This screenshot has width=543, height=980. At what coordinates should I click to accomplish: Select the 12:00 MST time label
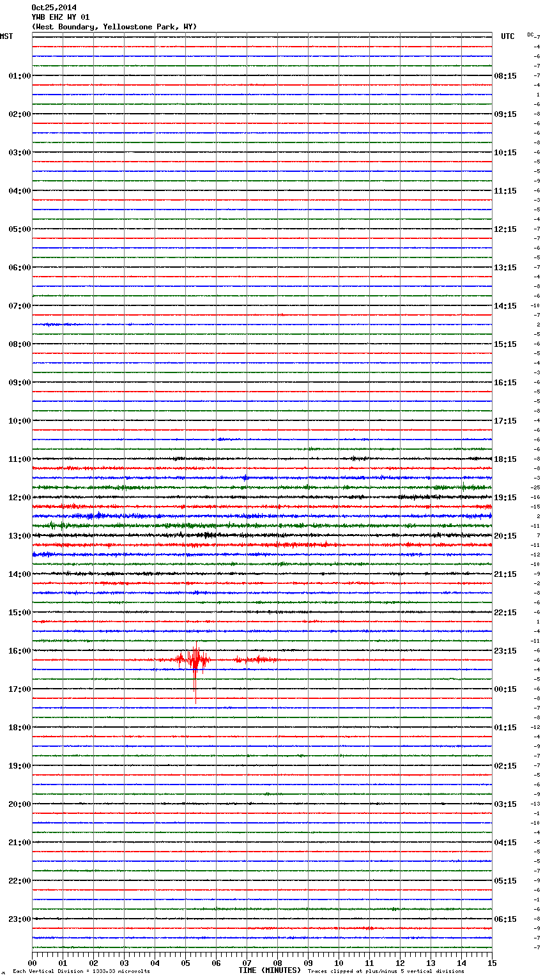point(20,498)
